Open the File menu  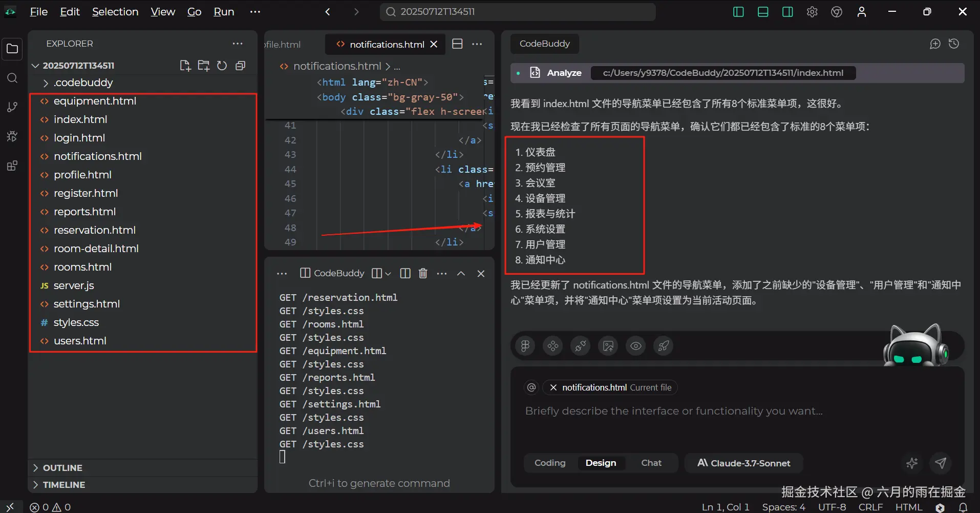(x=38, y=12)
